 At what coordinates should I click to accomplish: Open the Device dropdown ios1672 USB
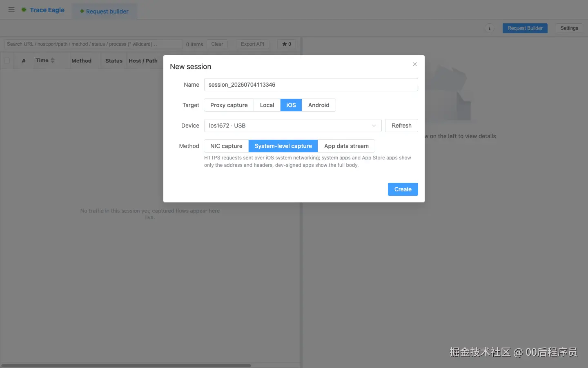click(293, 126)
